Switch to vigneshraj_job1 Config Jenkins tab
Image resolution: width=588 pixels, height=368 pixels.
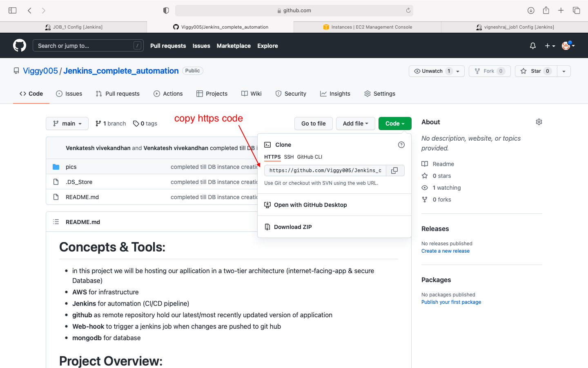click(514, 27)
